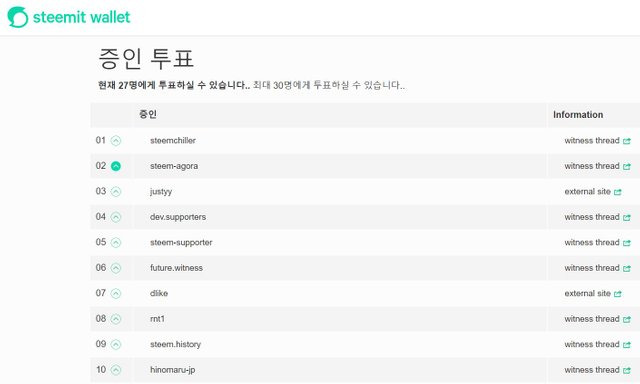The image size is (640, 384).
Task: Click external-link icon in steem.history row
Action: (x=627, y=345)
